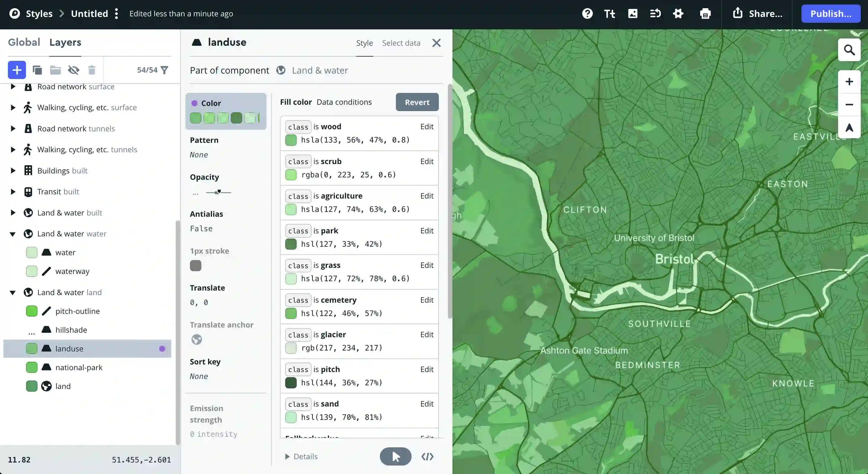Open the Images manager icon

[633, 14]
